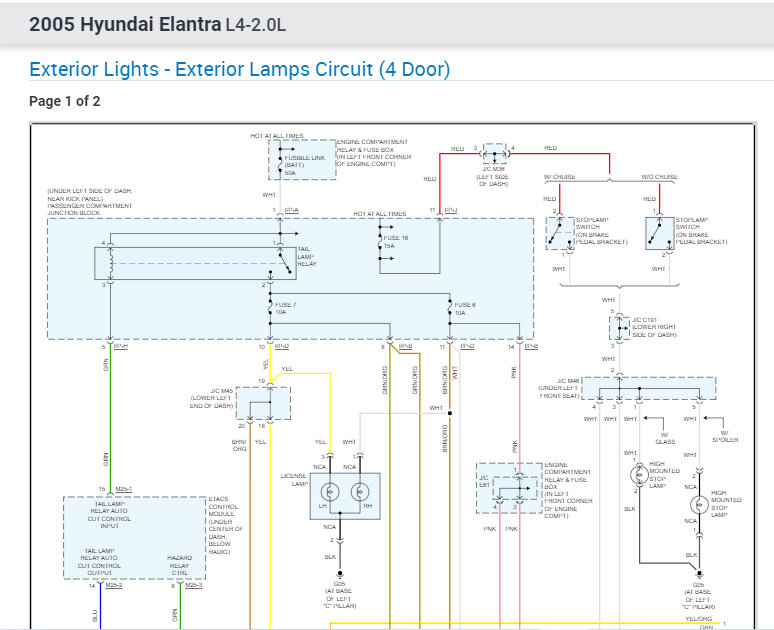Click the RH license lamp bulb symbol

pos(360,492)
